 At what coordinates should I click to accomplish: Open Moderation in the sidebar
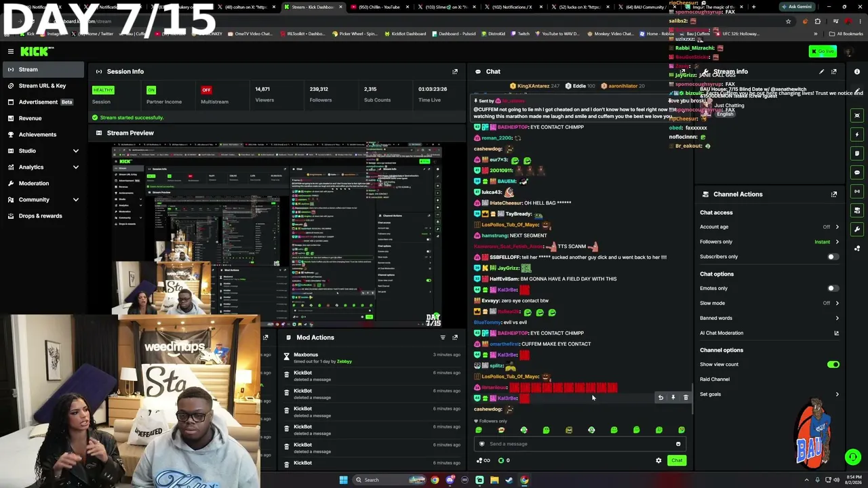[x=43, y=183]
